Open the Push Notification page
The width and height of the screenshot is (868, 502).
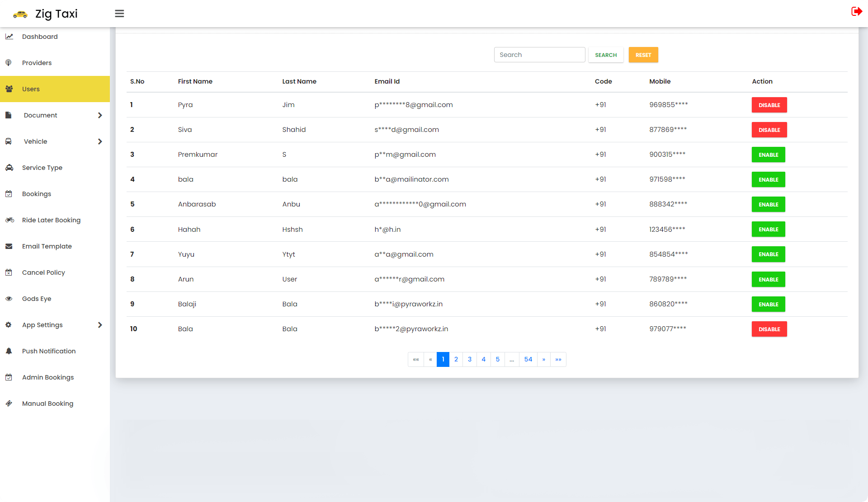(55, 351)
